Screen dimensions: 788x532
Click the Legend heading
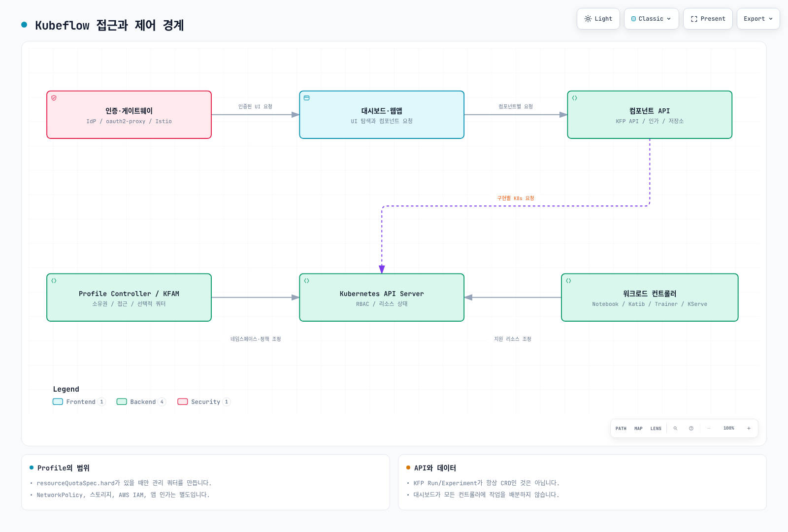click(66, 389)
